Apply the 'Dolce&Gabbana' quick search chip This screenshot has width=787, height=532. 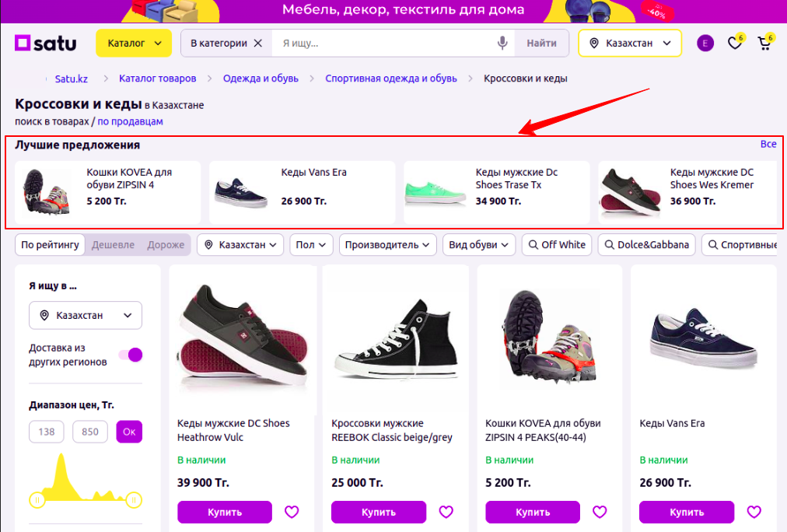(x=646, y=245)
